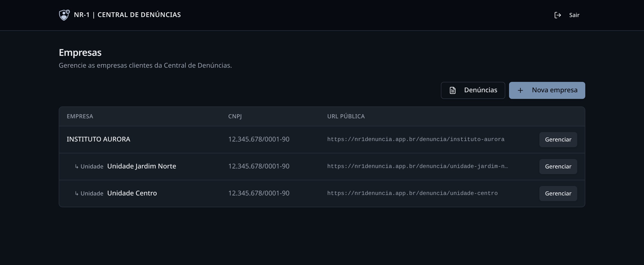The image size is (644, 265).
Task: Select the Unidade Jardim Norte name
Action: pyautogui.click(x=142, y=166)
